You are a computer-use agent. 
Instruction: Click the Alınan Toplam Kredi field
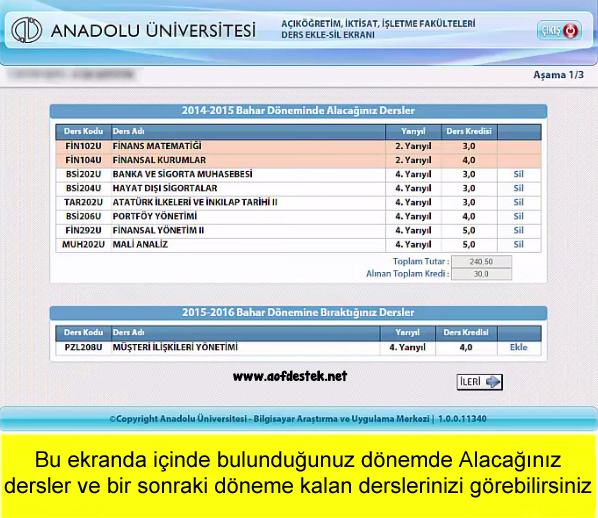click(481, 274)
